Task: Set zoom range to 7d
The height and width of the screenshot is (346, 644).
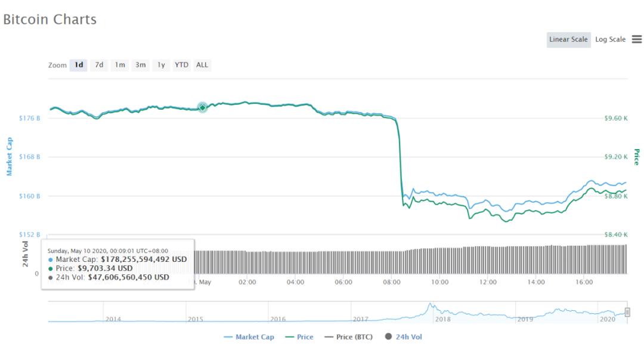Action: click(99, 65)
